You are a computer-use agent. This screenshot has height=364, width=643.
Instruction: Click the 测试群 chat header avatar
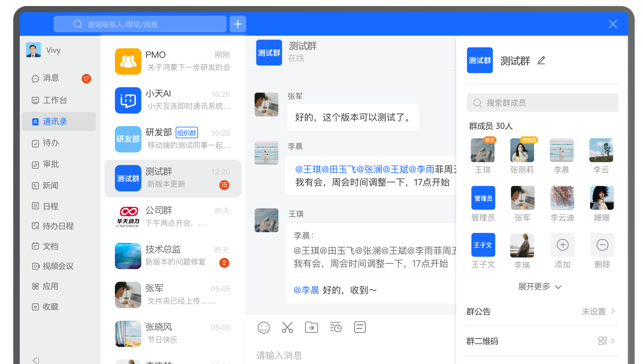pyautogui.click(x=269, y=52)
